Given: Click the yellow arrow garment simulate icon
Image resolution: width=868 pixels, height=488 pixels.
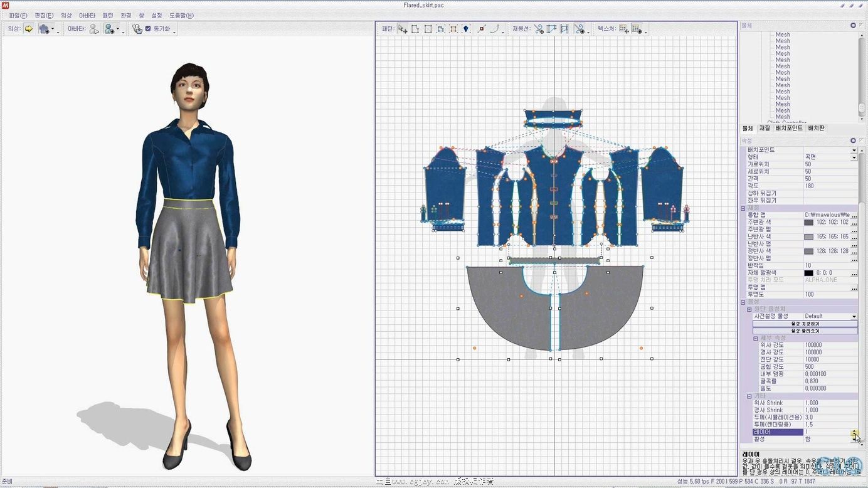Looking at the screenshot, I should point(29,28).
